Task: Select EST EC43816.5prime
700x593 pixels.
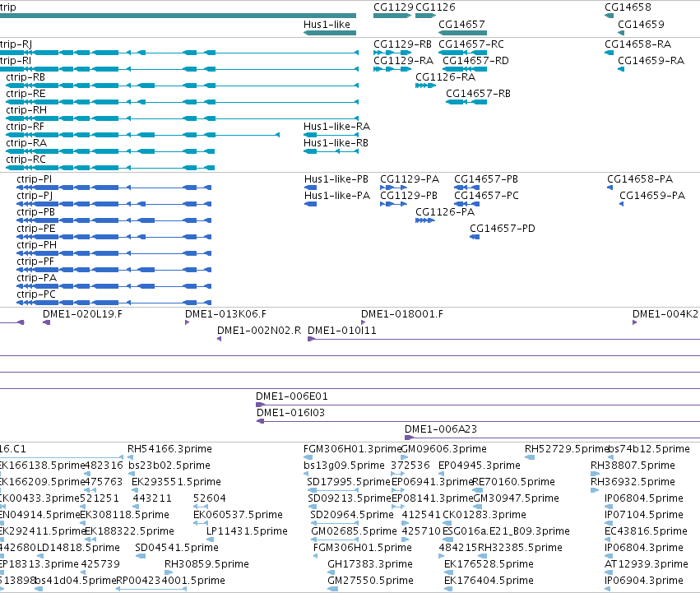Action: (x=646, y=532)
